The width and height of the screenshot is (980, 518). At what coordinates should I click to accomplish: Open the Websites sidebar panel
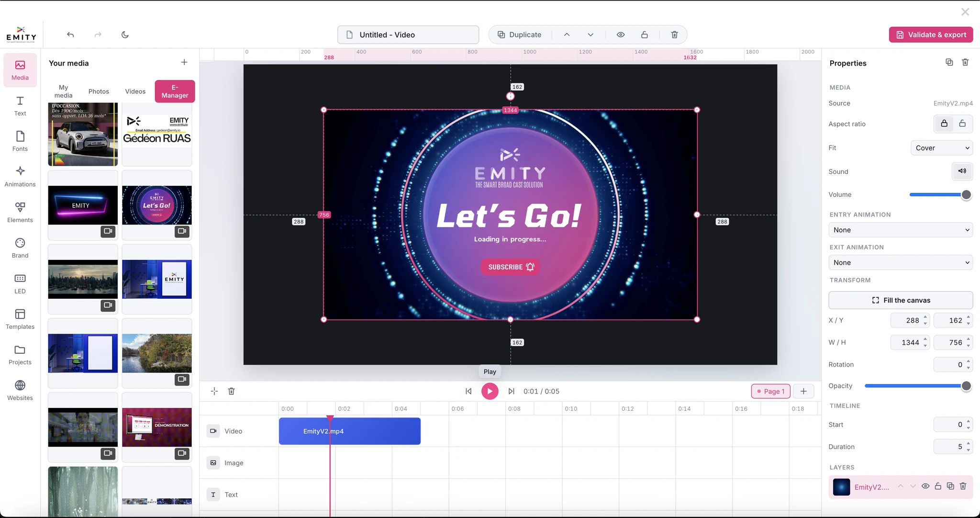click(20, 391)
